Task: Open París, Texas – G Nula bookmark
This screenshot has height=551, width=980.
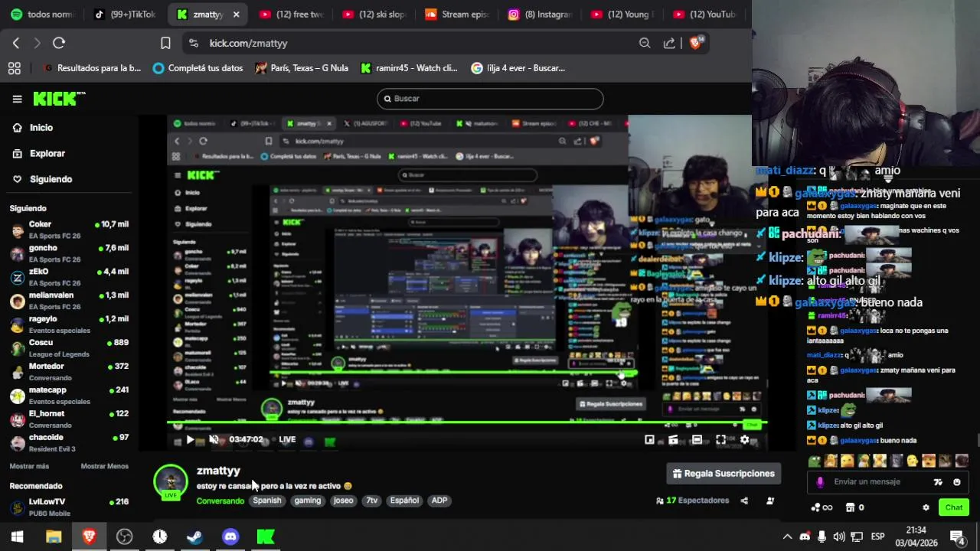Action: click(x=302, y=68)
